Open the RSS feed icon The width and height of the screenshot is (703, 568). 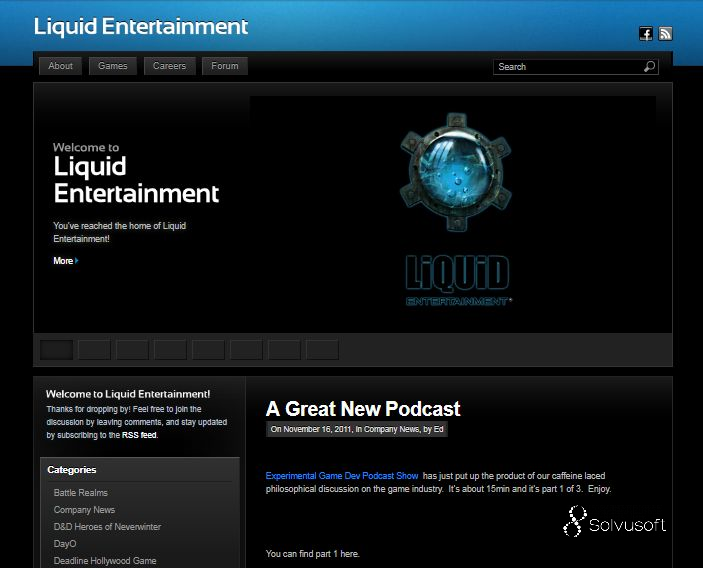[x=665, y=34]
